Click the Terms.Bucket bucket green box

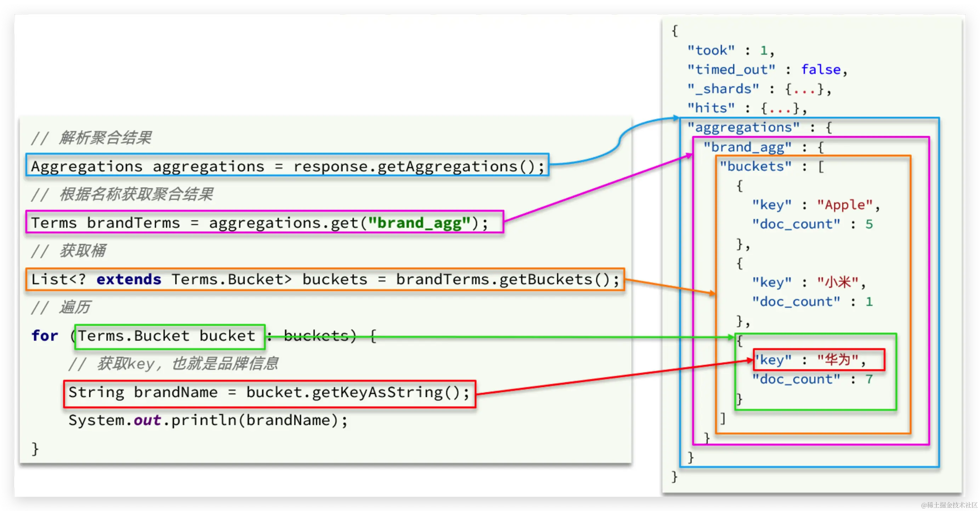(170, 336)
